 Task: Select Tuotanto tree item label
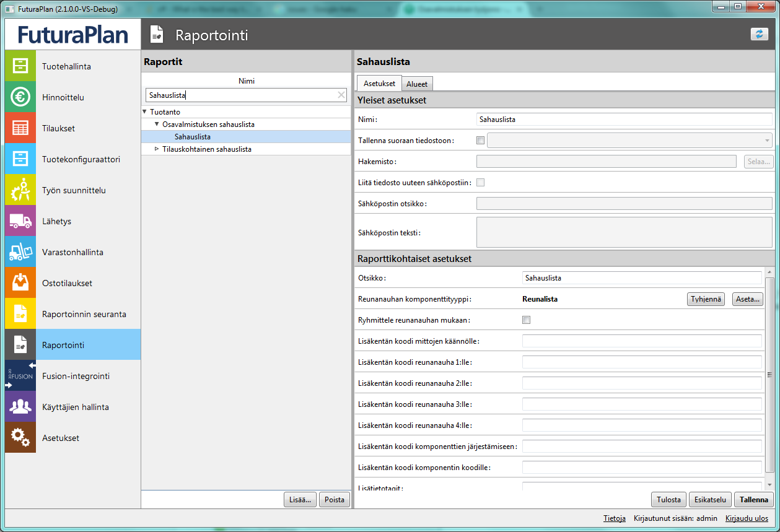[165, 112]
